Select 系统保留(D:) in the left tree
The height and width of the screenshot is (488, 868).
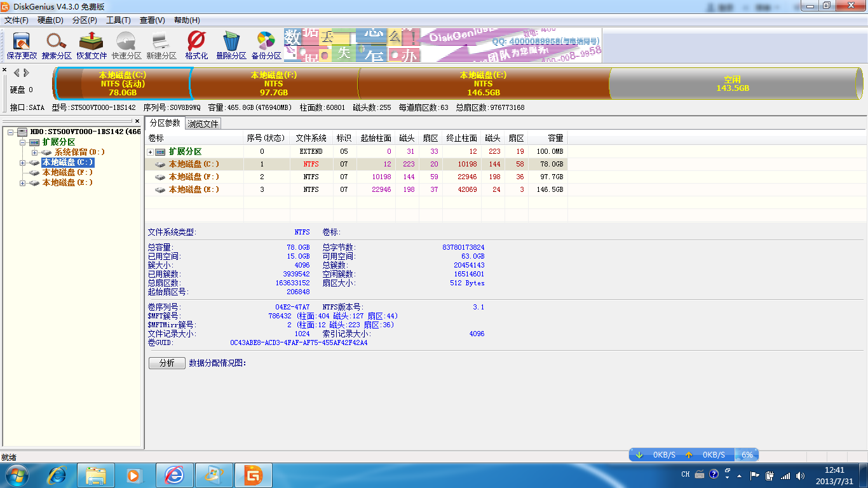click(x=79, y=152)
